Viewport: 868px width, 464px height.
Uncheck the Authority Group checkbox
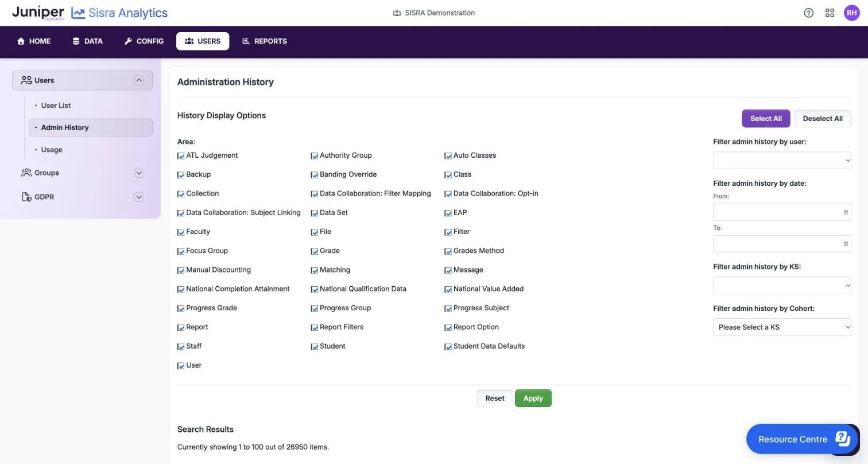(315, 155)
